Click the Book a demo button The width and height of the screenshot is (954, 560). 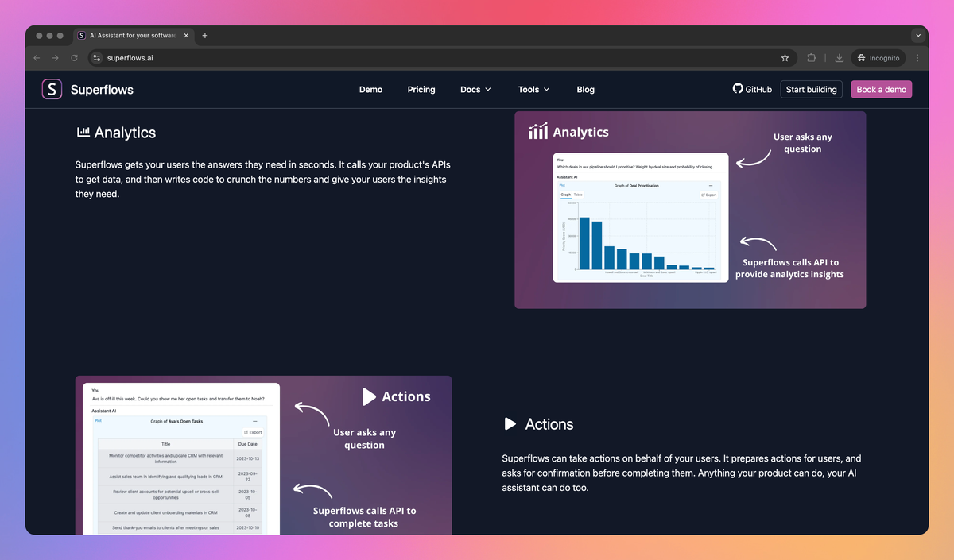882,89
